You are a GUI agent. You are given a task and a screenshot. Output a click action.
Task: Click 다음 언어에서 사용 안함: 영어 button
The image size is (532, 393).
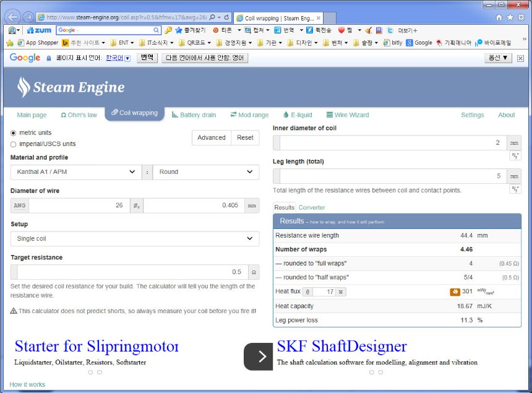tap(205, 58)
